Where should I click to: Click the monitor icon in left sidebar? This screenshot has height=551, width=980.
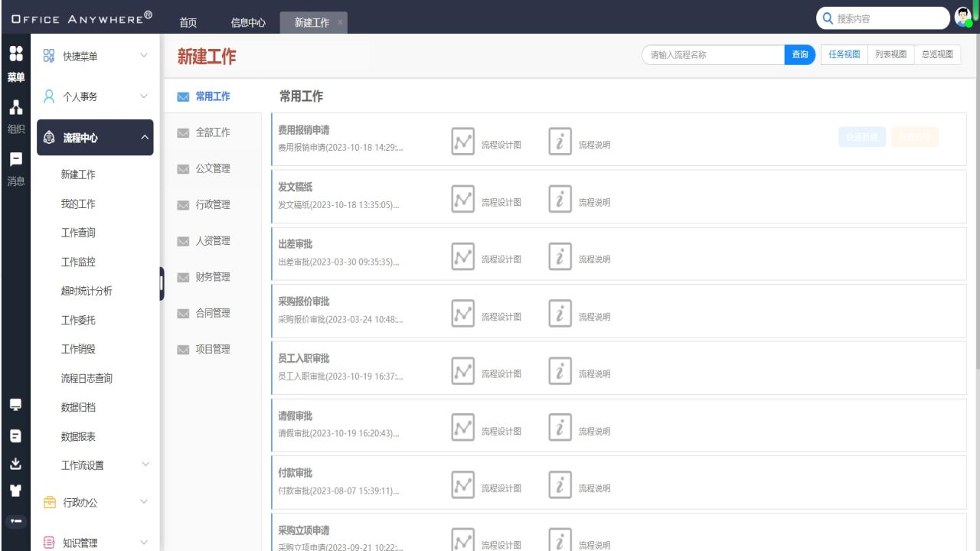(16, 405)
